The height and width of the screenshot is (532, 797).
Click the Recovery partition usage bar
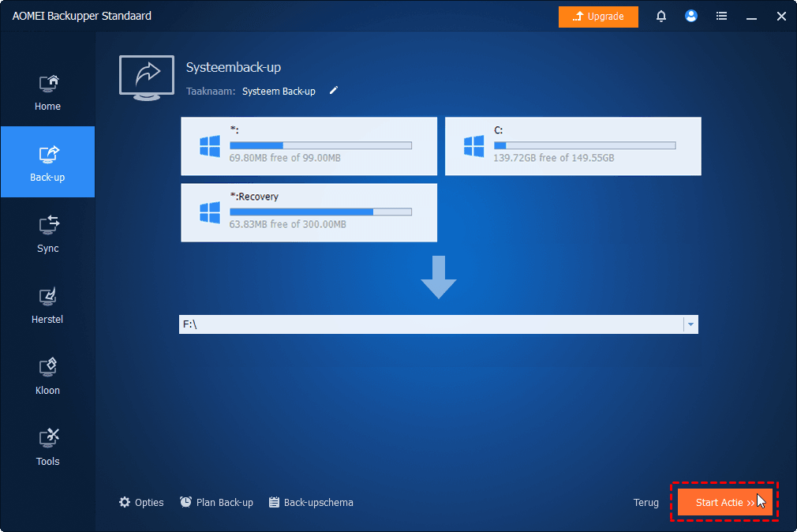pos(320,212)
